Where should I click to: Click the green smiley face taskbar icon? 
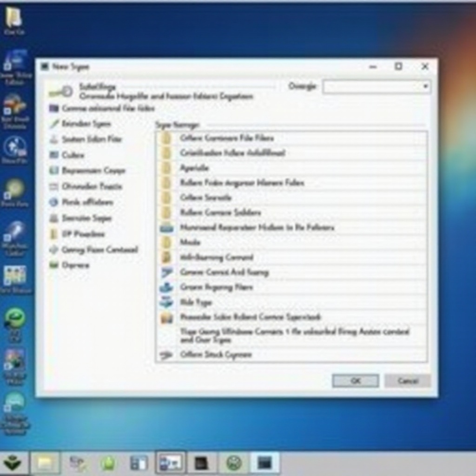coord(234,463)
